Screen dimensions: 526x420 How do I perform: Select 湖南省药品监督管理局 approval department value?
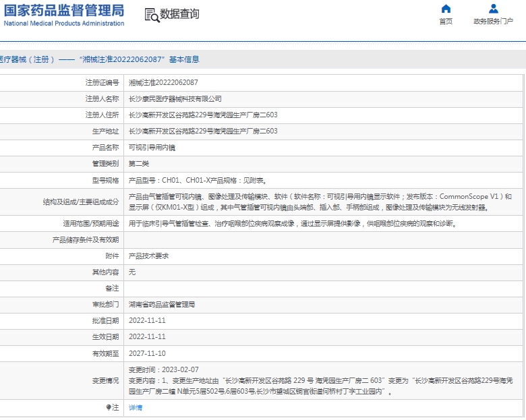(162, 304)
